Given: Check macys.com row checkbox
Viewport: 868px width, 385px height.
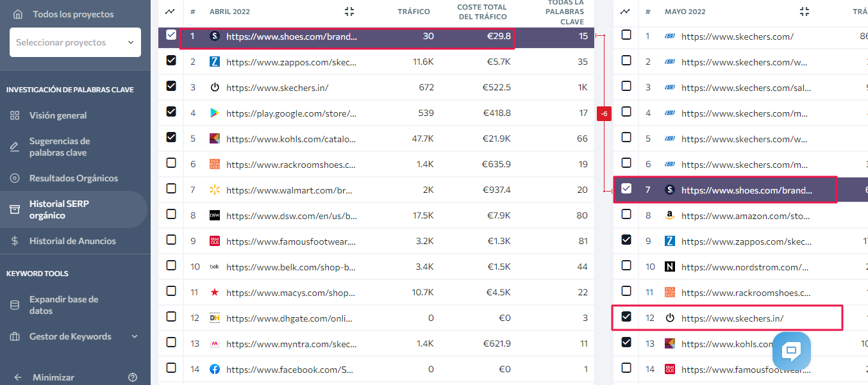Looking at the screenshot, I should [x=171, y=291].
